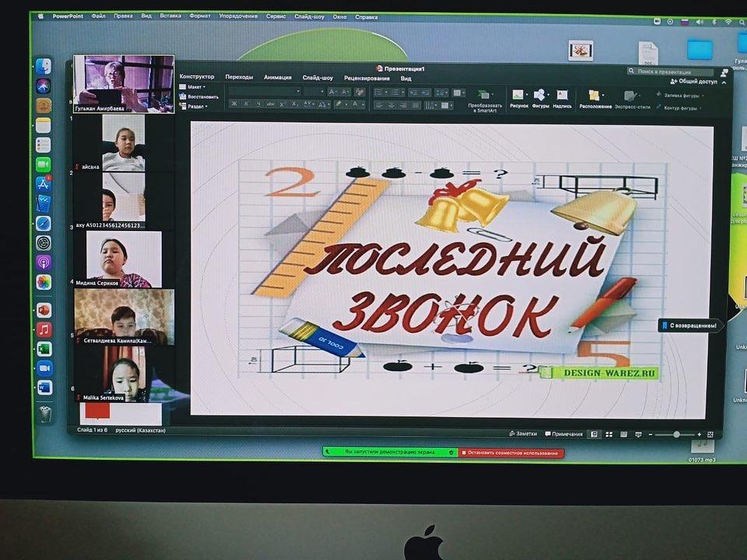Stop sharing via Остановить совместное использование

510,453
